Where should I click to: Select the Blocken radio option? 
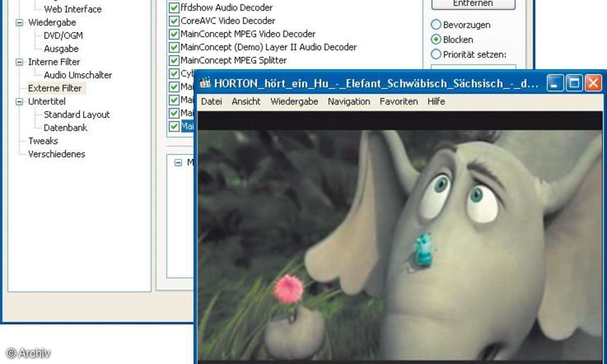pos(436,39)
